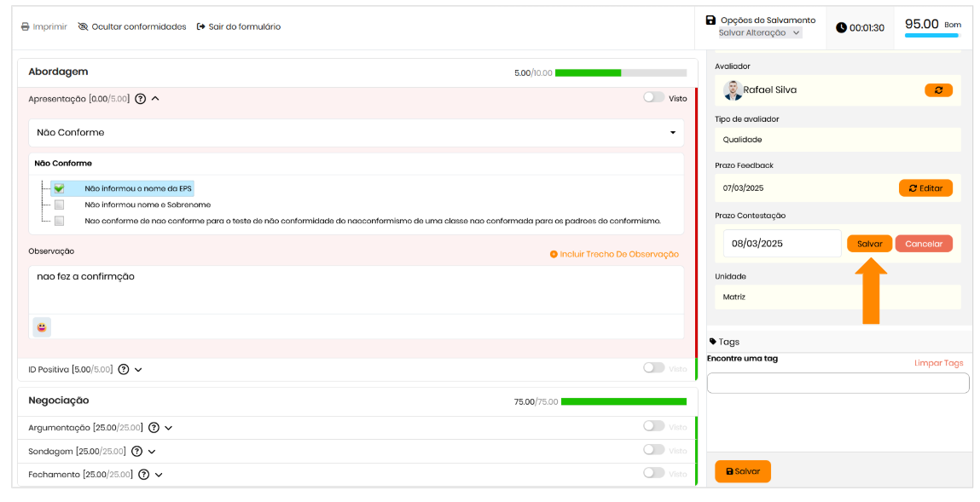
Task: Click the help icon beside ID Positiva
Action: pyautogui.click(x=124, y=370)
